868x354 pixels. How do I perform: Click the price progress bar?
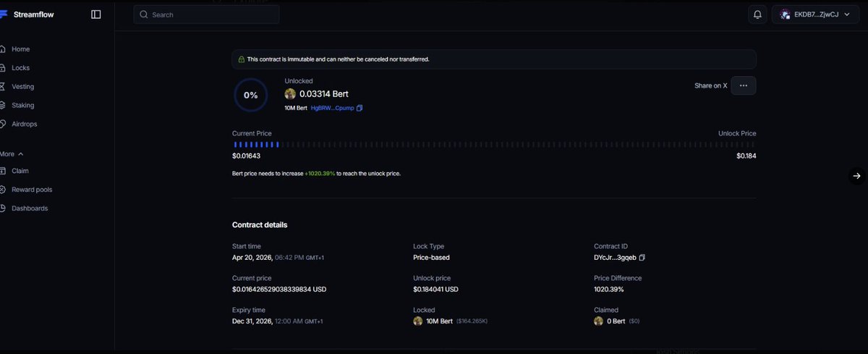coord(494,145)
